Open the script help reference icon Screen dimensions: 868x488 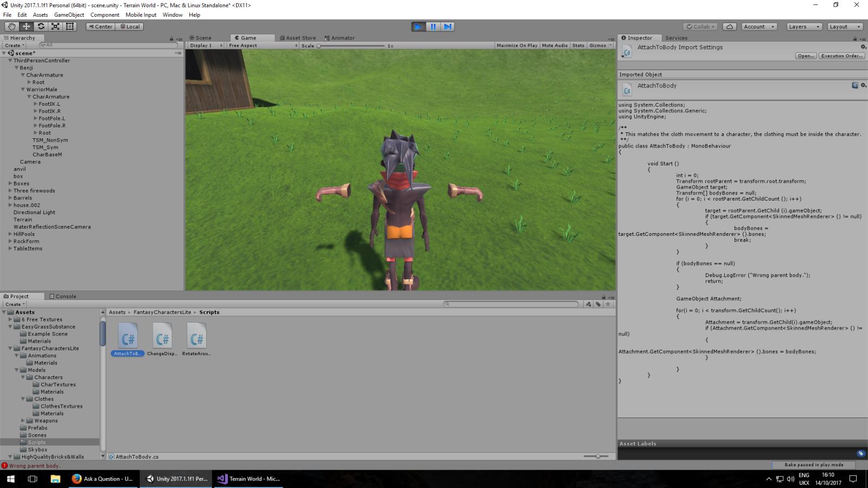(855, 85)
